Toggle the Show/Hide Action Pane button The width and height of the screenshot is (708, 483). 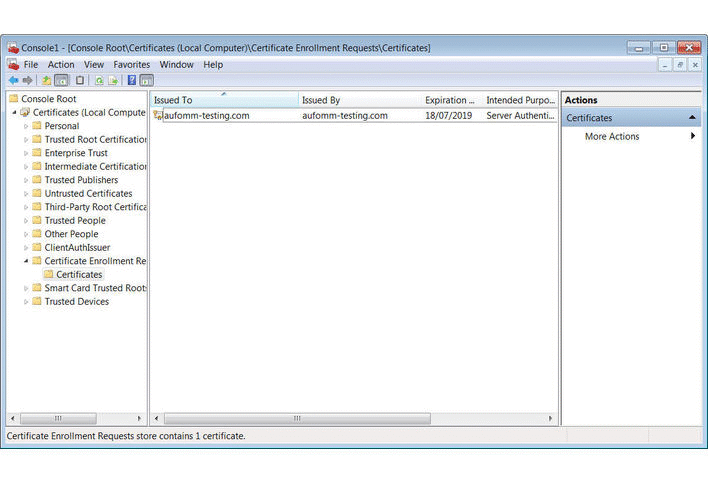click(147, 80)
